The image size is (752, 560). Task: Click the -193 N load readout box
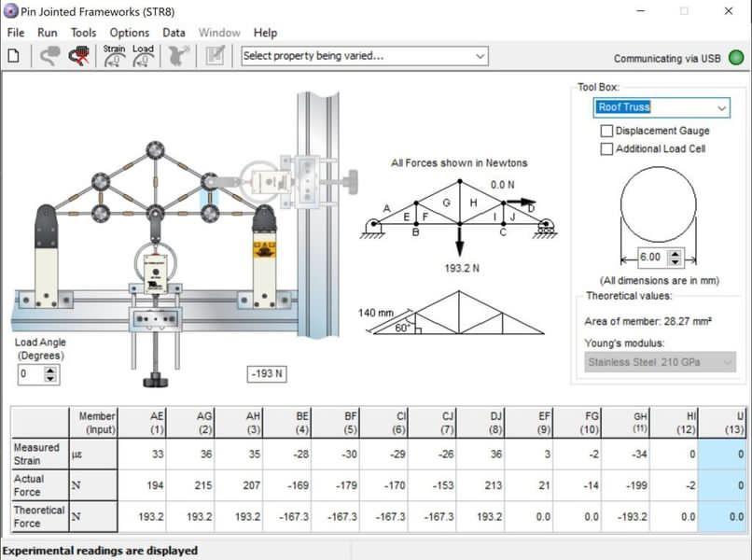pos(267,374)
